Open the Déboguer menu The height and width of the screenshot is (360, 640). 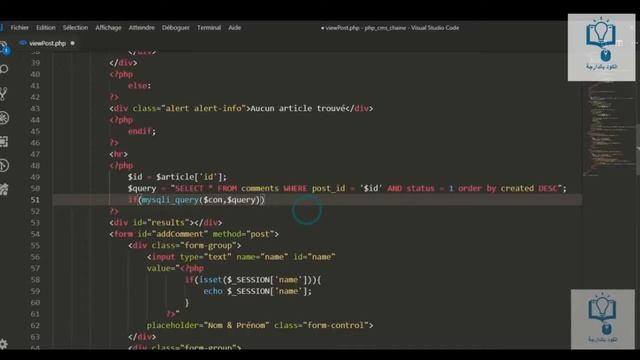(176, 28)
